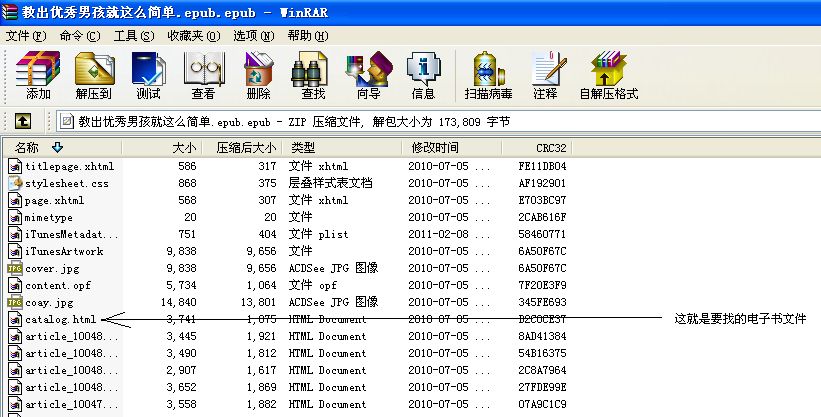Click the content.opf file icon
This screenshot has width=821, height=417.
pyautogui.click(x=15, y=286)
